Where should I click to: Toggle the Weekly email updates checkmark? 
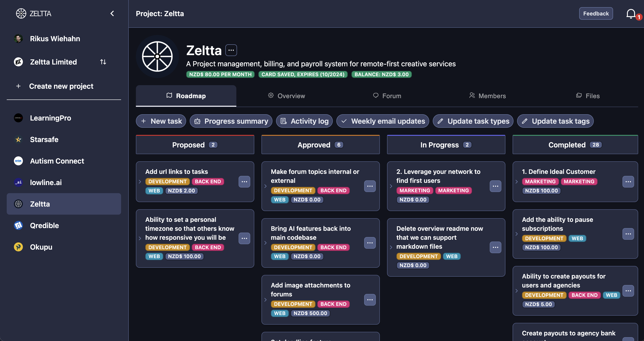[344, 121]
